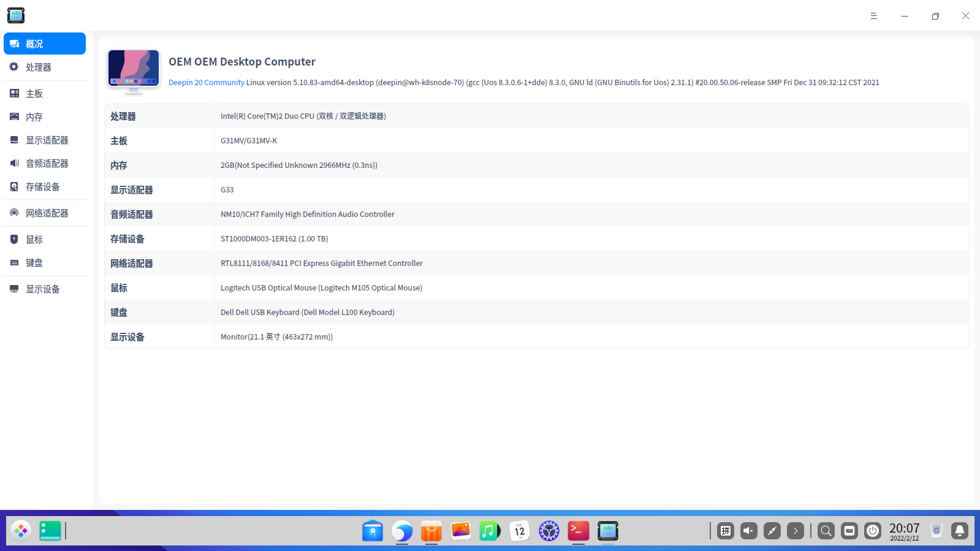Click the 网络适配器 label in the overview table
The width and height of the screenshot is (980, 551).
pyautogui.click(x=132, y=264)
